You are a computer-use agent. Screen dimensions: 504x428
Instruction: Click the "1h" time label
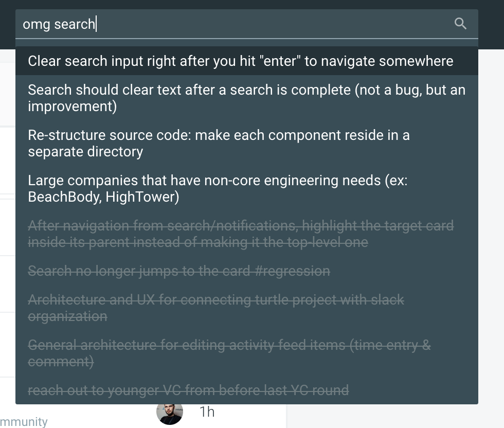[207, 412]
